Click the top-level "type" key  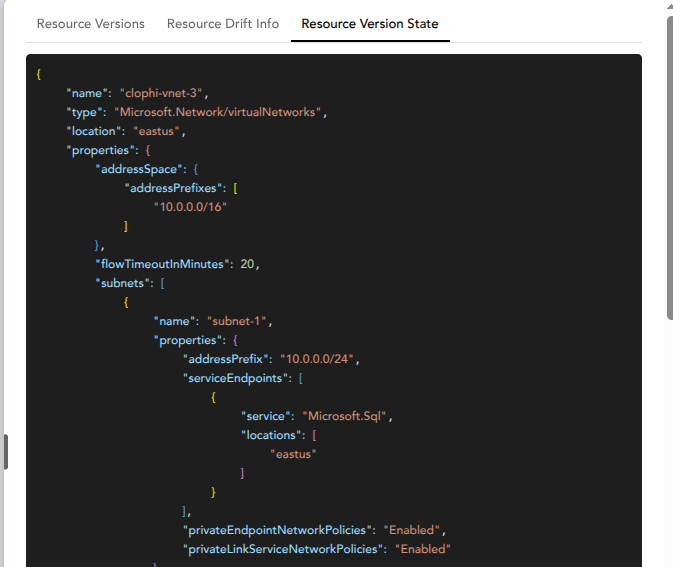pyautogui.click(x=84, y=112)
